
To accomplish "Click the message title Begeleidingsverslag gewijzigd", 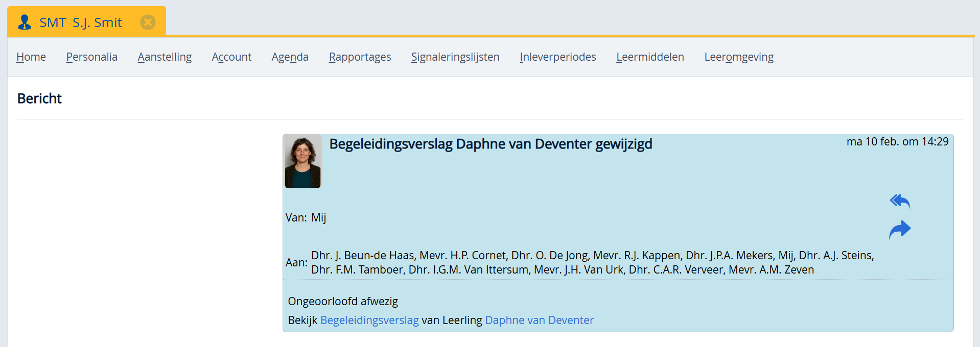I will click(491, 144).
